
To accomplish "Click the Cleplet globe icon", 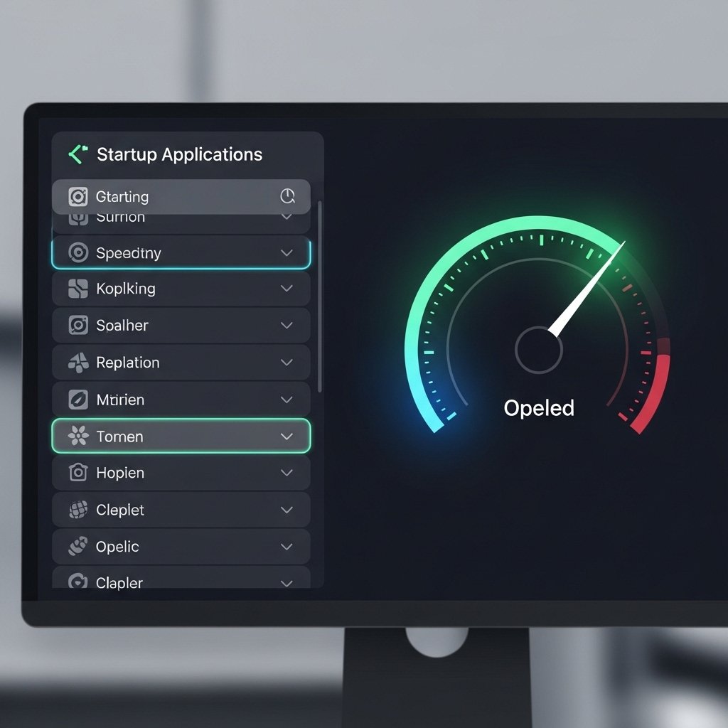I will (77, 510).
